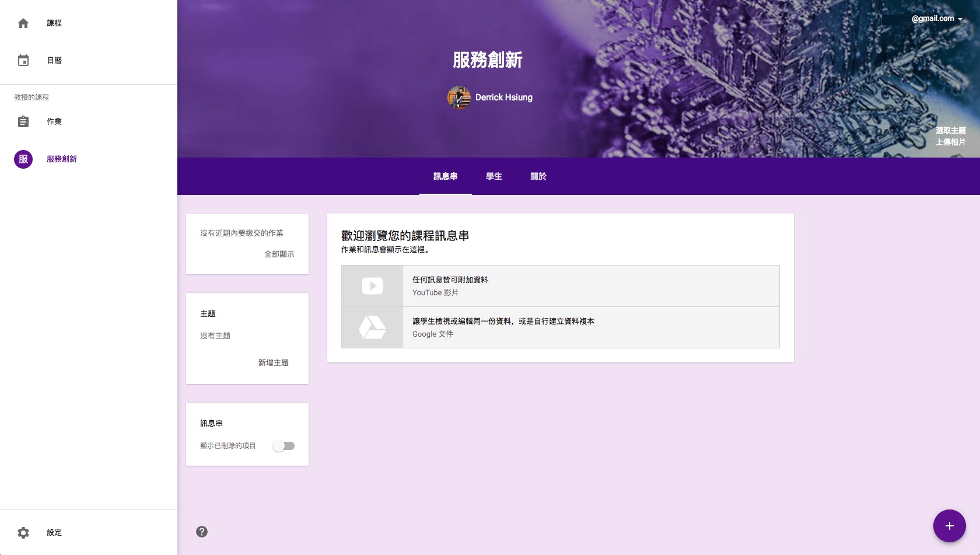Select the 作業 assignments icon
The height and width of the screenshot is (555, 980).
point(23,121)
